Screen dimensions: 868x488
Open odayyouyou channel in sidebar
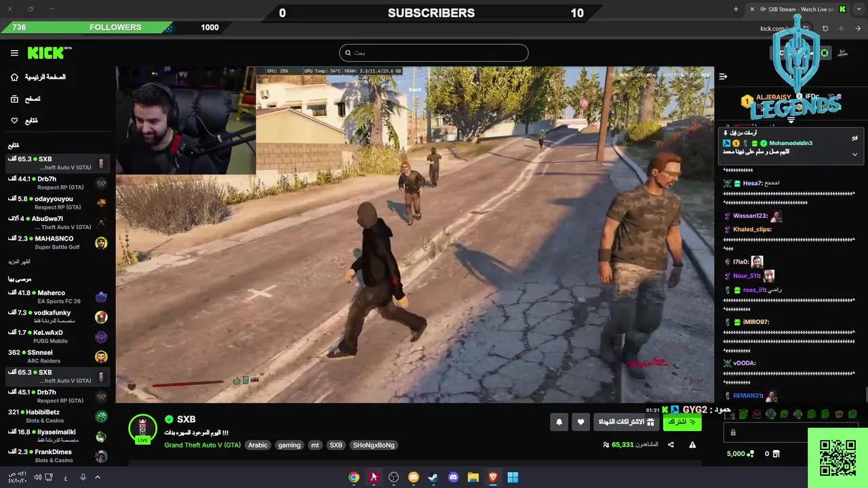pyautogui.click(x=58, y=203)
